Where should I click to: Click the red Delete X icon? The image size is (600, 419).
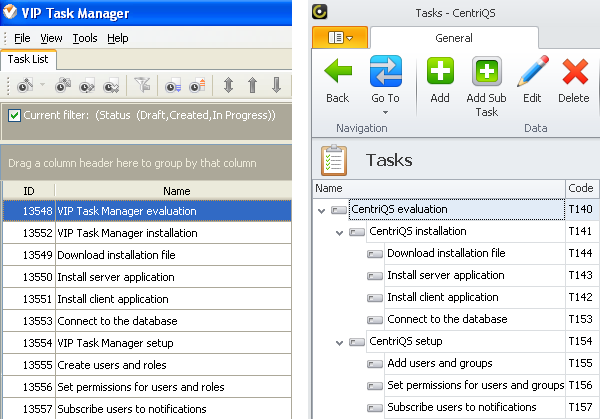point(574,72)
